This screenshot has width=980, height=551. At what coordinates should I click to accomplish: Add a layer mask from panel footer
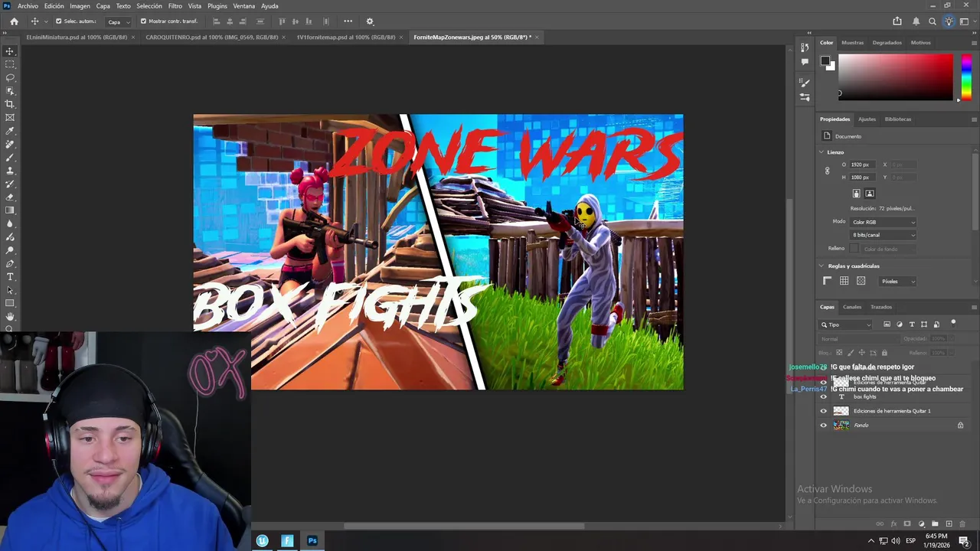907,524
